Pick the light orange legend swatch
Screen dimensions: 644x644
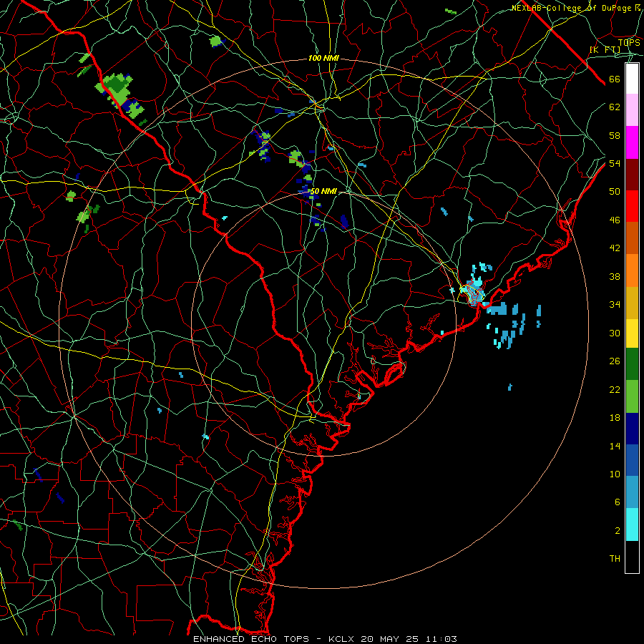pos(632,270)
